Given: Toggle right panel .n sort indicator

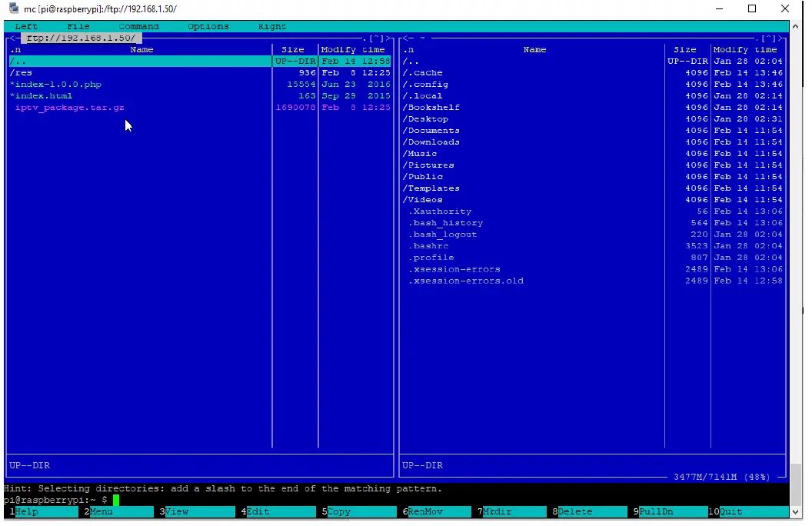Looking at the screenshot, I should pos(408,50).
